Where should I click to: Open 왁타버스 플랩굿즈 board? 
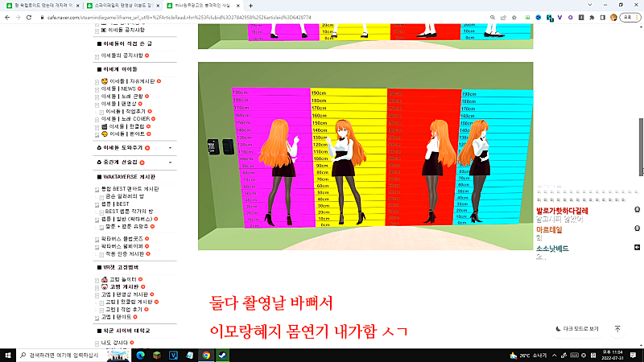coord(122,238)
